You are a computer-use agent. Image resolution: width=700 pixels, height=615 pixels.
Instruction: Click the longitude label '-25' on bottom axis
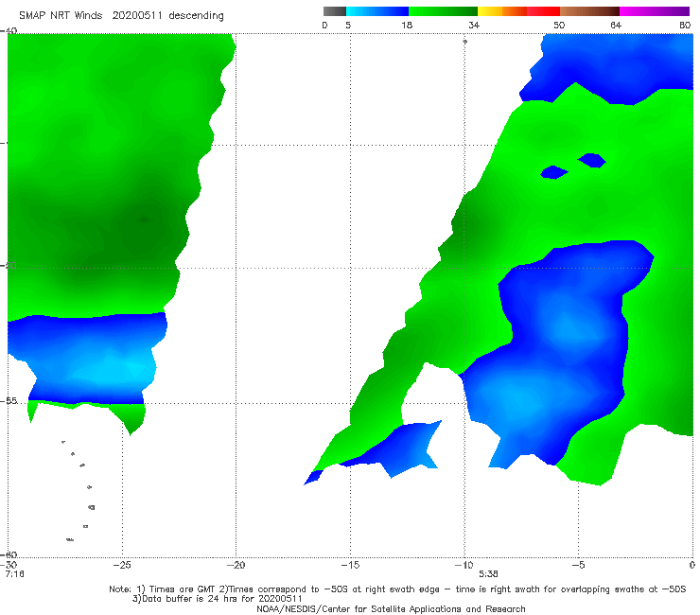[x=122, y=565]
